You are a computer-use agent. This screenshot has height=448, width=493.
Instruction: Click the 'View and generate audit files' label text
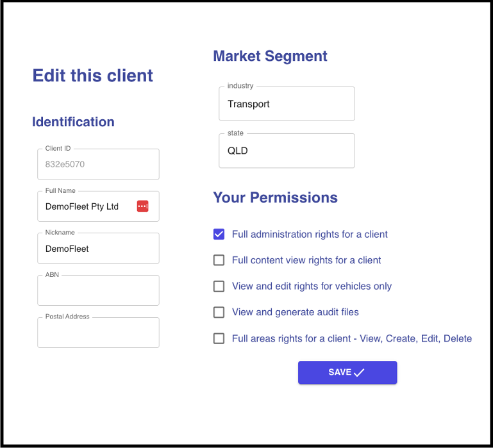click(295, 312)
